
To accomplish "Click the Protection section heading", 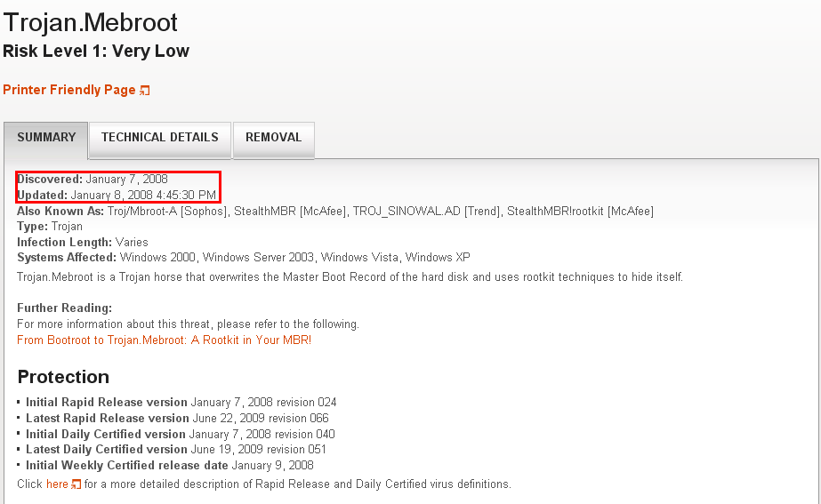I will (63, 376).
